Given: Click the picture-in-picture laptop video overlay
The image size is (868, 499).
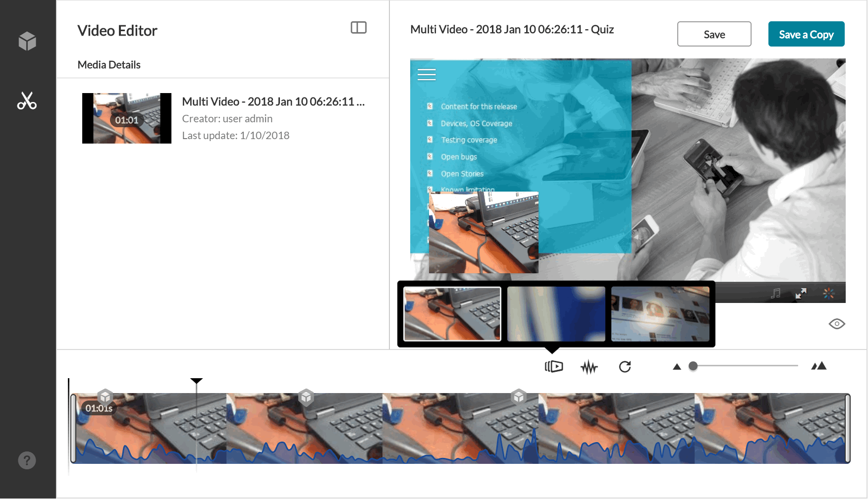Looking at the screenshot, I should pos(484,233).
